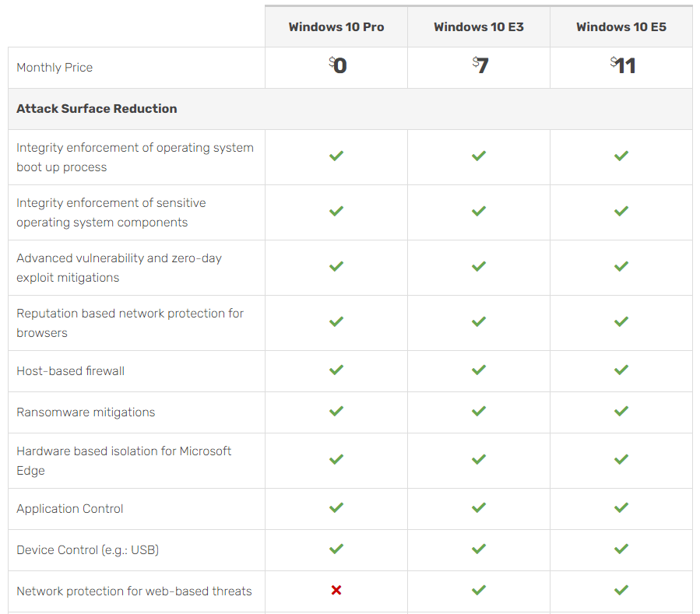Select the Windows 10 E3 column header
Viewport: 700px width, 614px height.
point(479,26)
